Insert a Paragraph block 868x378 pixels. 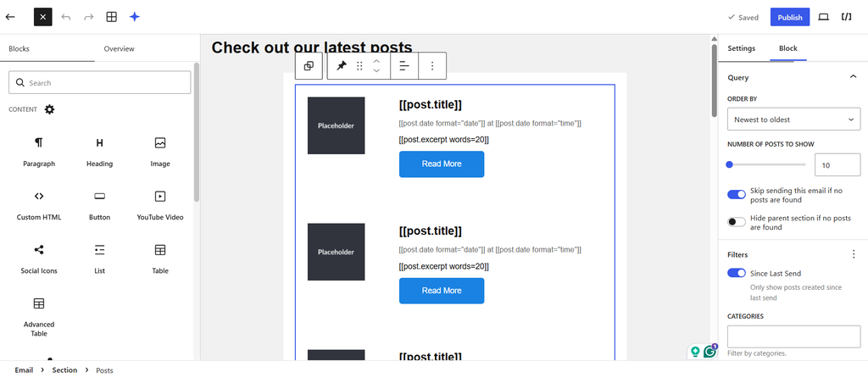tap(39, 153)
